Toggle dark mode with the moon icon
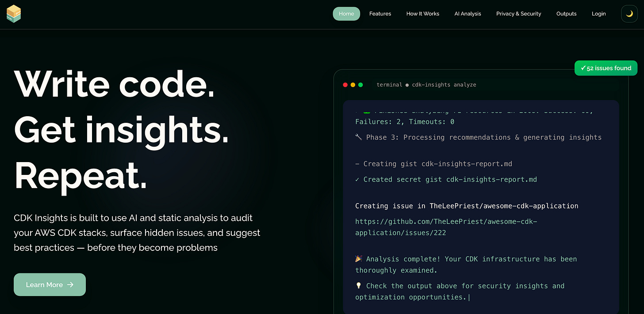 pyautogui.click(x=629, y=14)
